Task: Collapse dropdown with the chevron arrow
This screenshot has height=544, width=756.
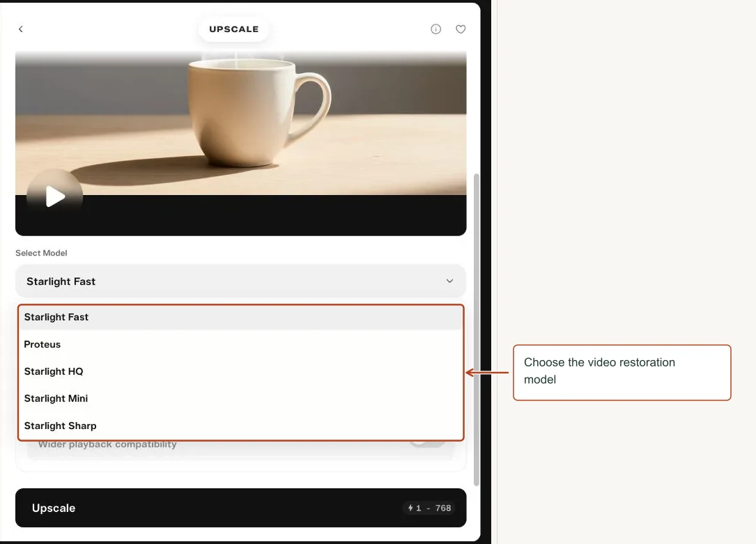Action: pyautogui.click(x=449, y=281)
